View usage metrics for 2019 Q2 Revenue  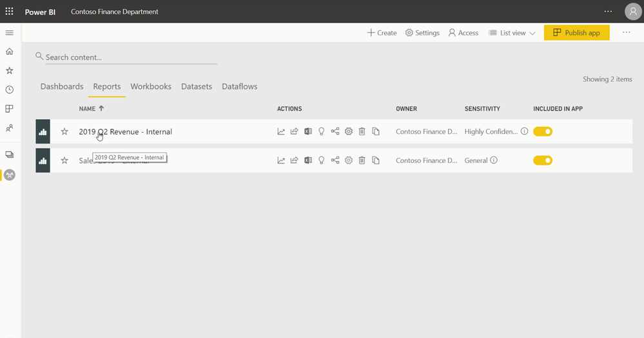coord(281,132)
